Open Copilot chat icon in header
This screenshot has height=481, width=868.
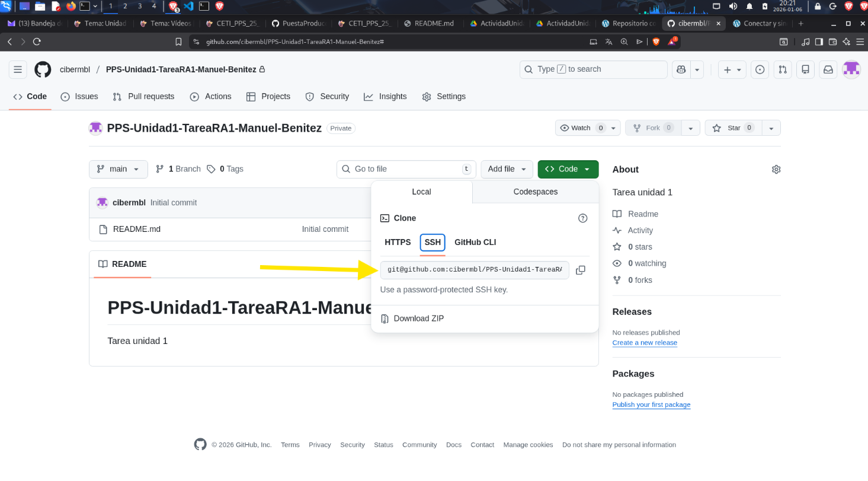[681, 69]
